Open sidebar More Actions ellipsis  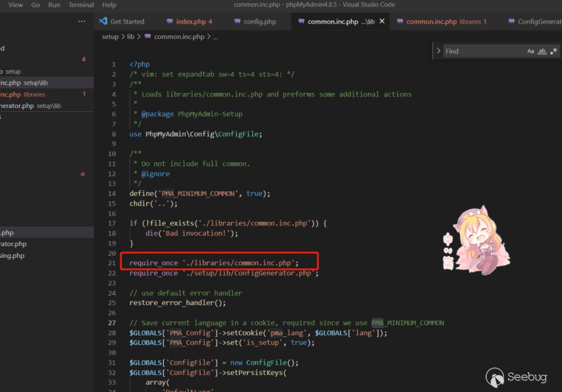(x=82, y=21)
